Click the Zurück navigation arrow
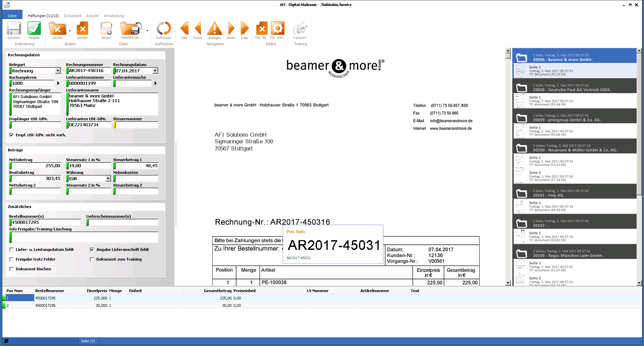The height and width of the screenshot is (346, 644). coord(198,29)
